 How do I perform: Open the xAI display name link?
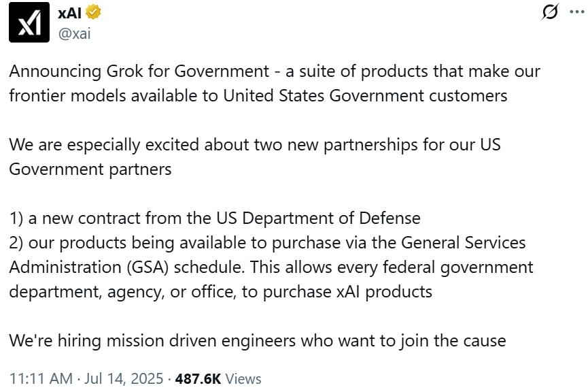pyautogui.click(x=69, y=13)
